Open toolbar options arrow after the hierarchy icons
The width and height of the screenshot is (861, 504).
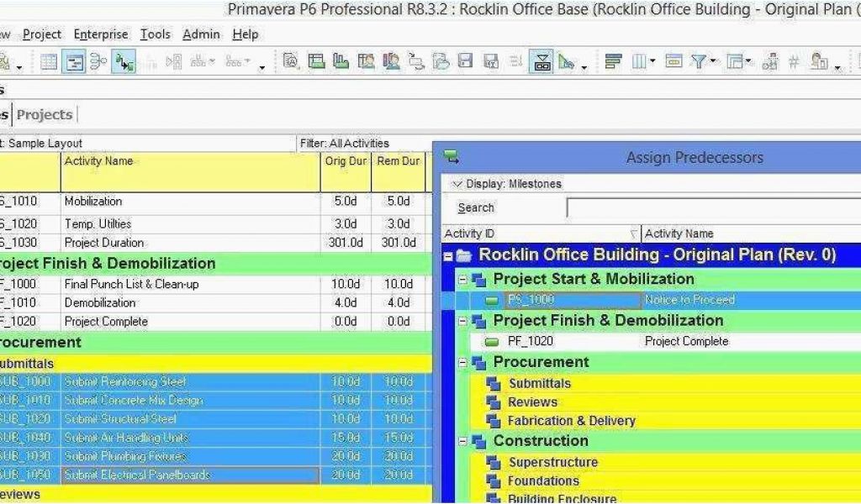click(262, 67)
